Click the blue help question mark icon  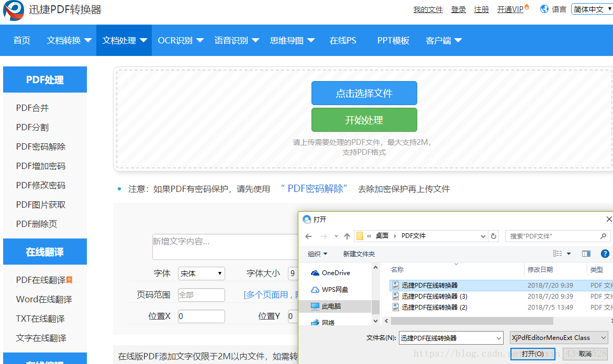[x=605, y=254]
